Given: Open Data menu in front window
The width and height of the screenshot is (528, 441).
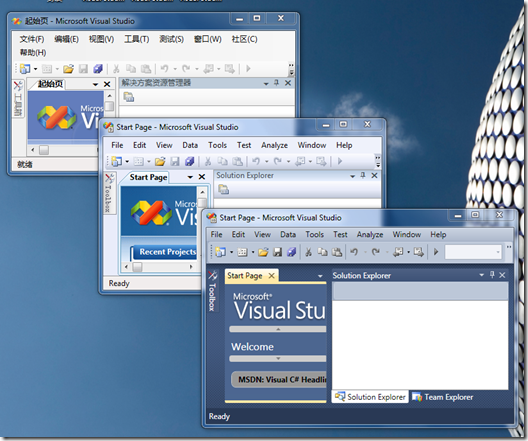Looking at the screenshot, I should click(x=288, y=234).
